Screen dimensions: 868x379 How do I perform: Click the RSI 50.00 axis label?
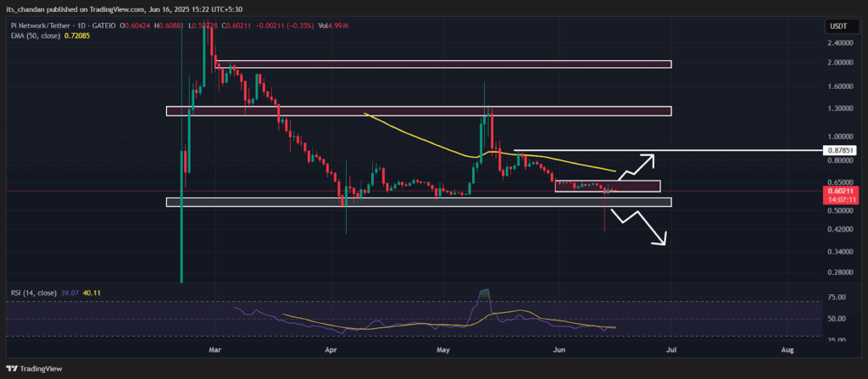click(836, 319)
